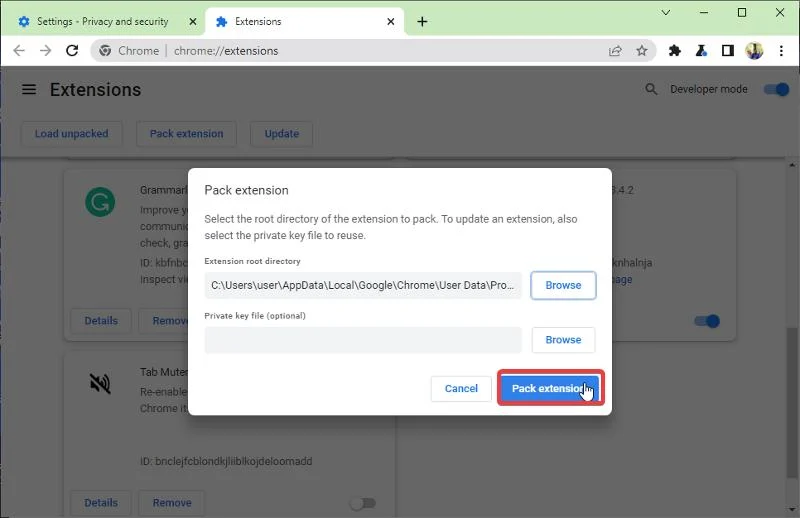This screenshot has width=800, height=518.
Task: Enable the Tab Muter extension toggle
Action: (363, 503)
